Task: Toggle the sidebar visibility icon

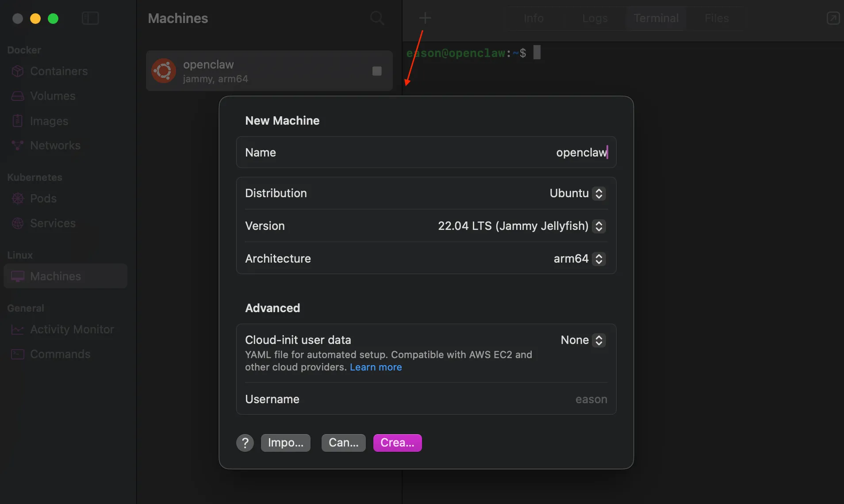Action: tap(90, 18)
